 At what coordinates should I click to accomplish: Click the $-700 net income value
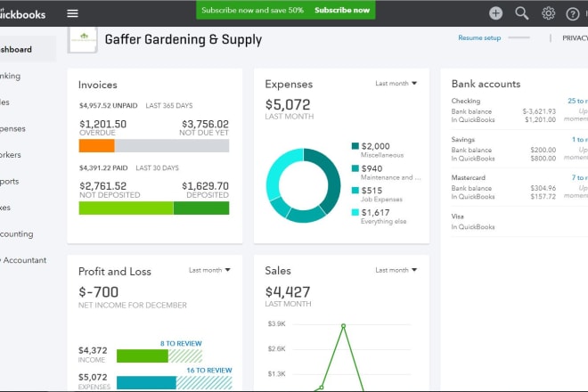point(98,292)
